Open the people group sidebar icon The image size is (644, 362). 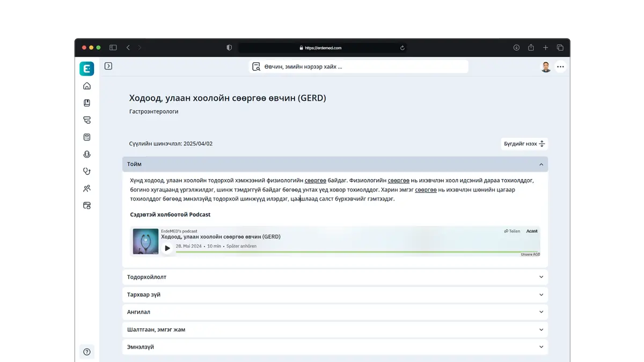click(x=87, y=189)
